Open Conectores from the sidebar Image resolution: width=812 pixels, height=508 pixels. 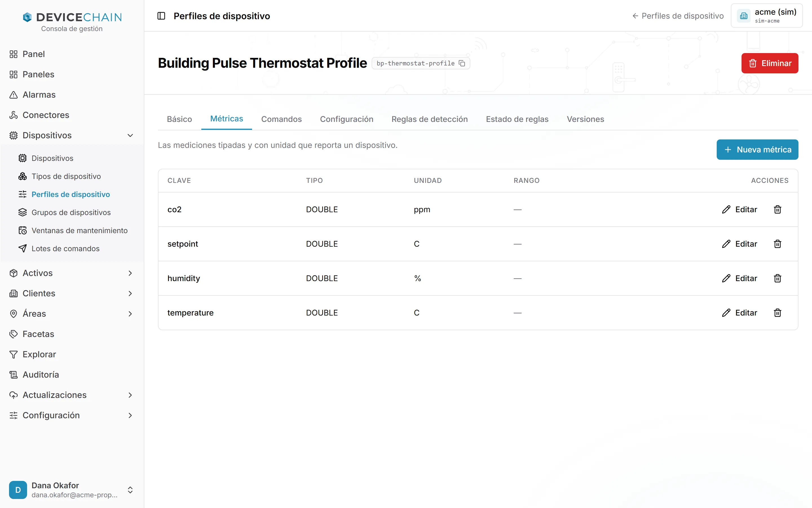pyautogui.click(x=72, y=115)
